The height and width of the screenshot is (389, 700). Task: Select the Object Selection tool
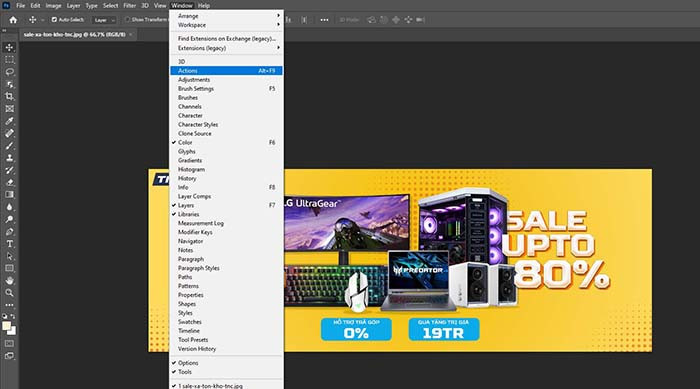click(9, 84)
